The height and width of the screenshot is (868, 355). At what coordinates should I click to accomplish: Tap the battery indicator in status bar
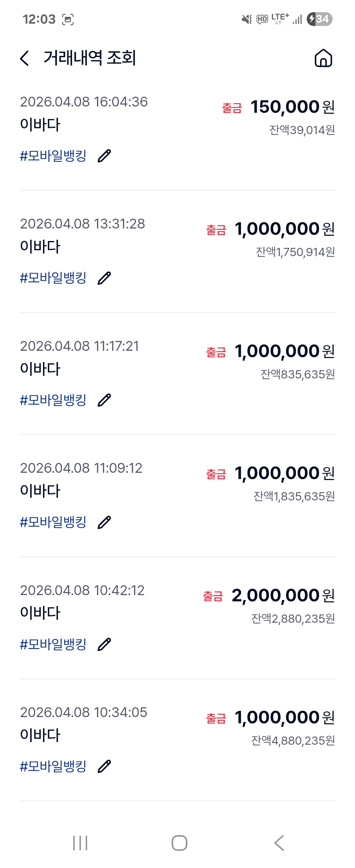click(319, 19)
